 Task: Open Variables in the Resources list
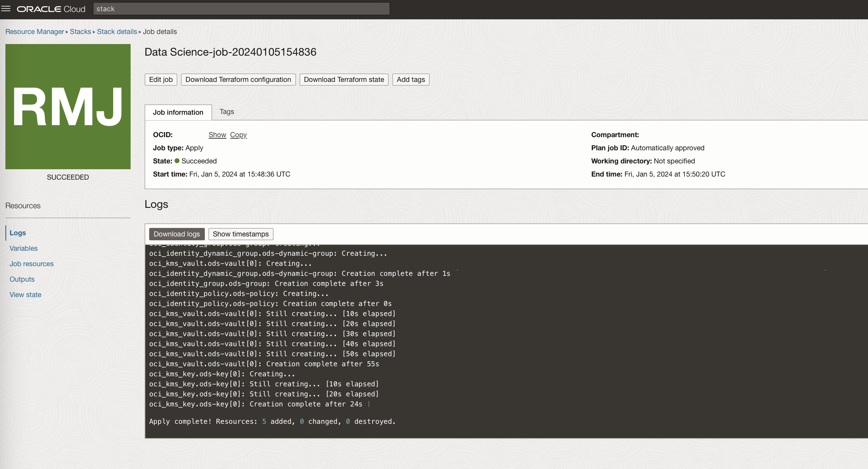(x=24, y=248)
